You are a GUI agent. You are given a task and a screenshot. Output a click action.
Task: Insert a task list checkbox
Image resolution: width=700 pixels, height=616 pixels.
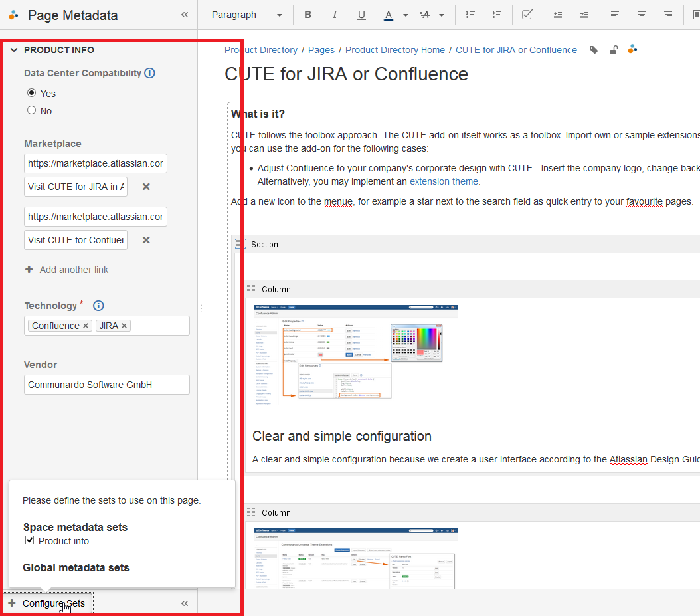click(527, 15)
